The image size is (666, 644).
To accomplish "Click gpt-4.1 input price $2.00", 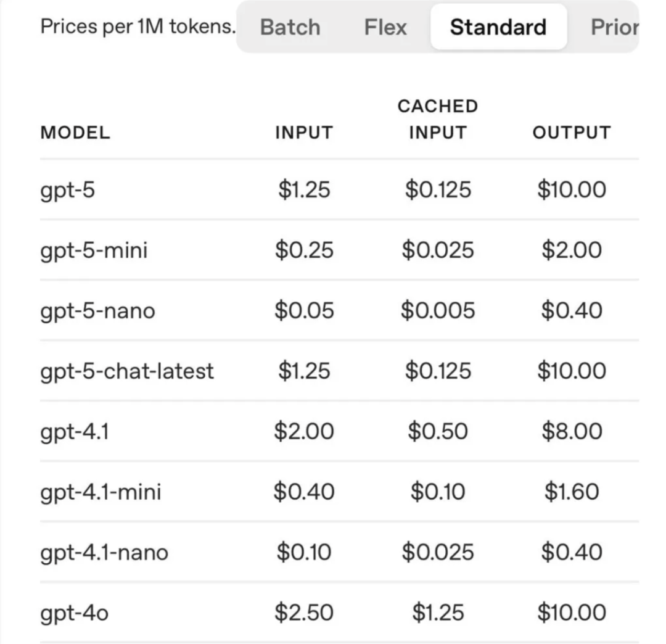I will click(304, 431).
